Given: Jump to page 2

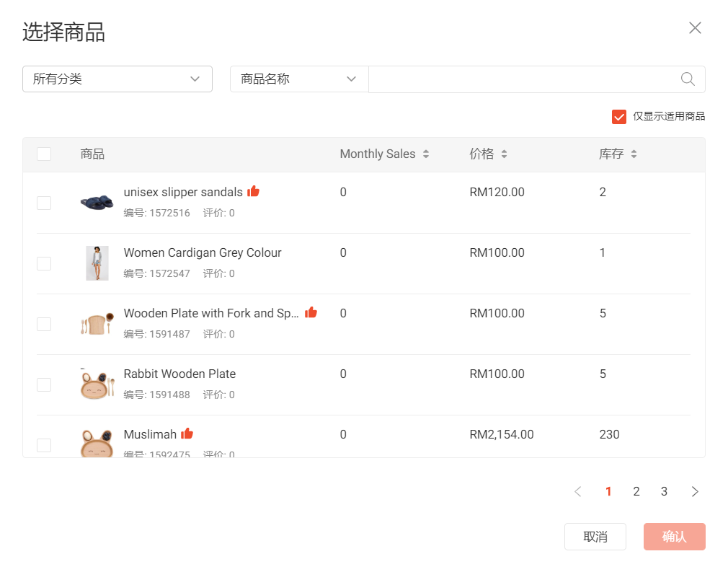Looking at the screenshot, I should (636, 491).
